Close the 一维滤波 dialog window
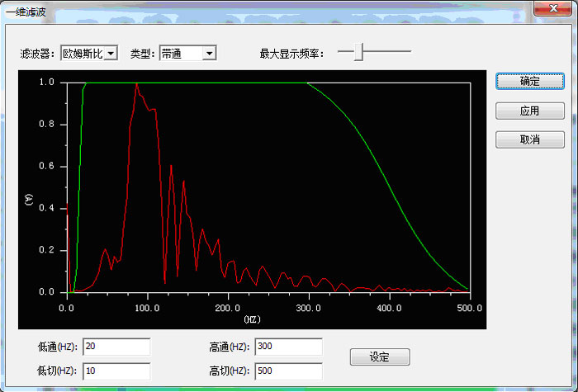This screenshot has height=392, width=578. click(546, 9)
